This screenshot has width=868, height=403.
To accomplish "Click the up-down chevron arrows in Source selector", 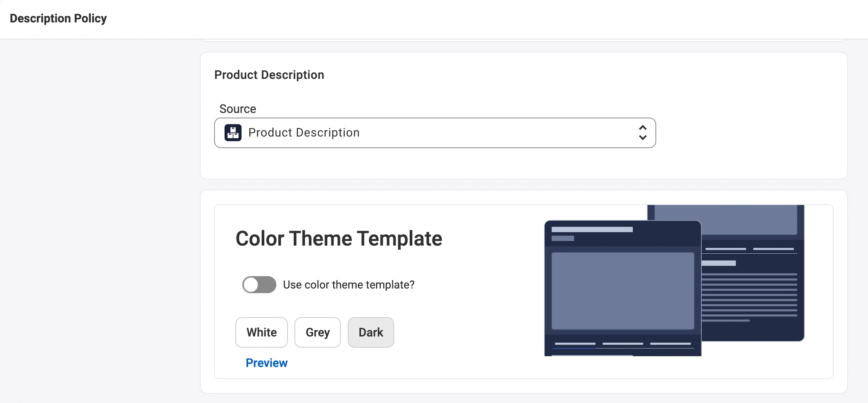I will point(642,133).
